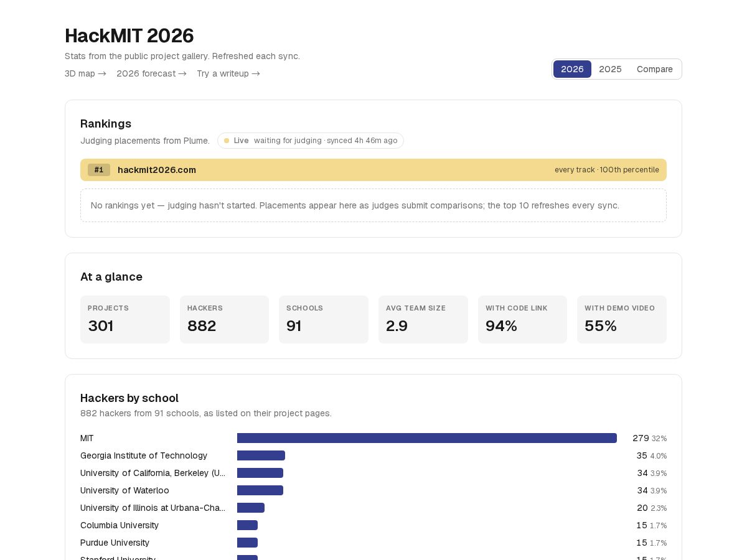
Task: Click the Avg Team Size 2.9 card
Action: [423, 319]
